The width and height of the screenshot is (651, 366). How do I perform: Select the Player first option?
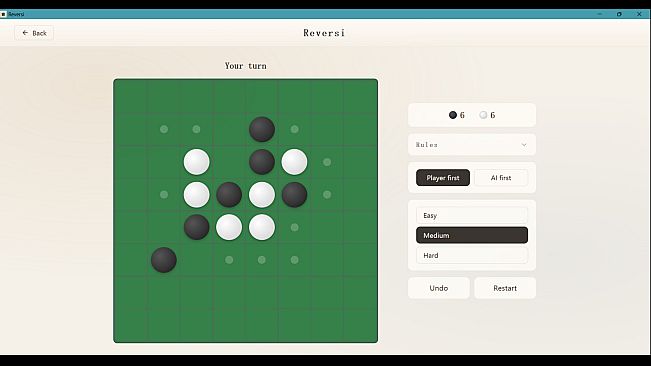(x=443, y=178)
